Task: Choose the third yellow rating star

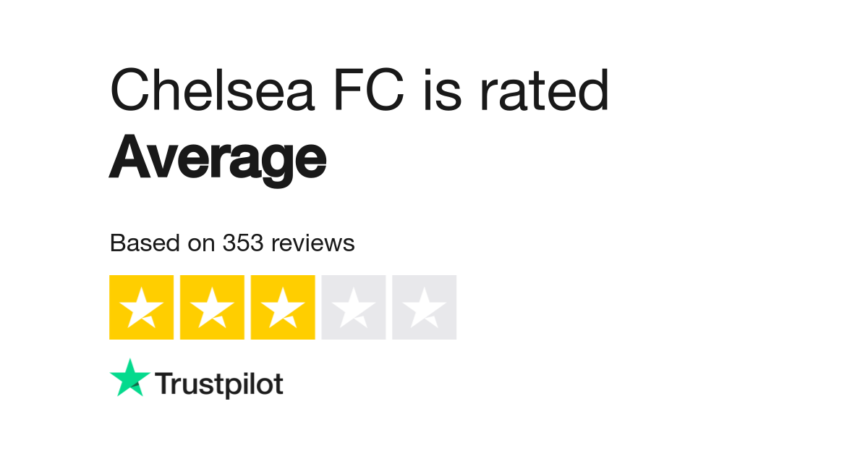Action: (x=283, y=307)
